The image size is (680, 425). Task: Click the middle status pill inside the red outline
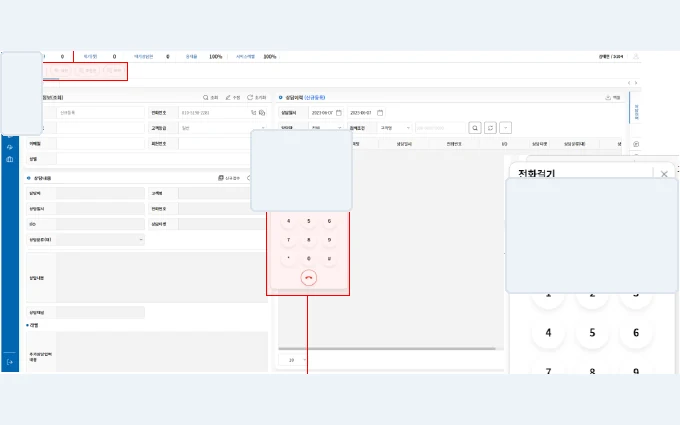(87, 71)
